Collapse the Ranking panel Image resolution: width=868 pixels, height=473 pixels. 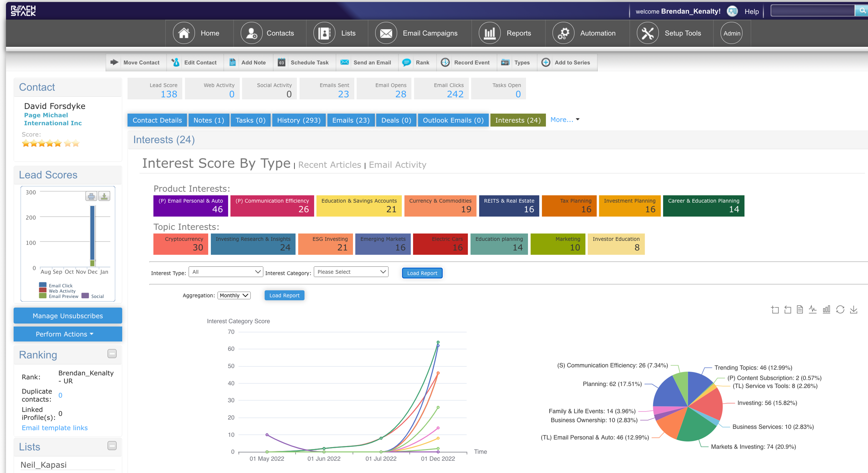click(112, 354)
